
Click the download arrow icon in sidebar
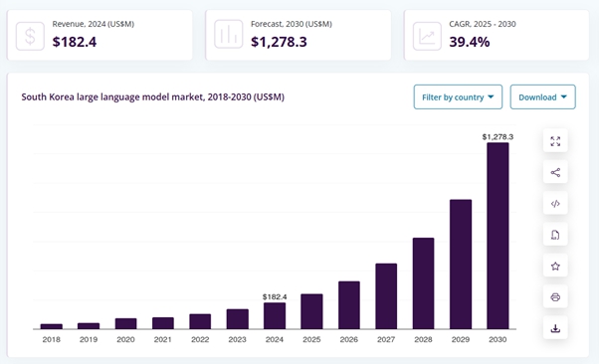click(555, 328)
